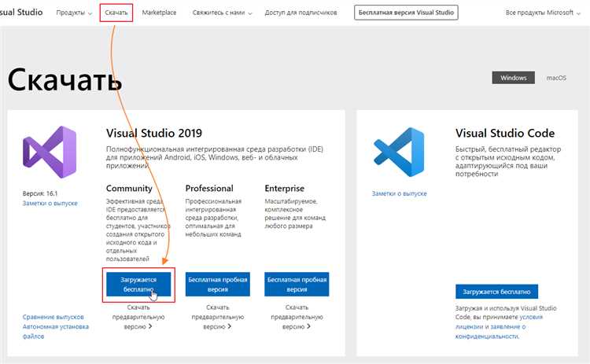Open Заметки о выпуске for Visual Studio Code
590x364 pixels.
pos(399,193)
